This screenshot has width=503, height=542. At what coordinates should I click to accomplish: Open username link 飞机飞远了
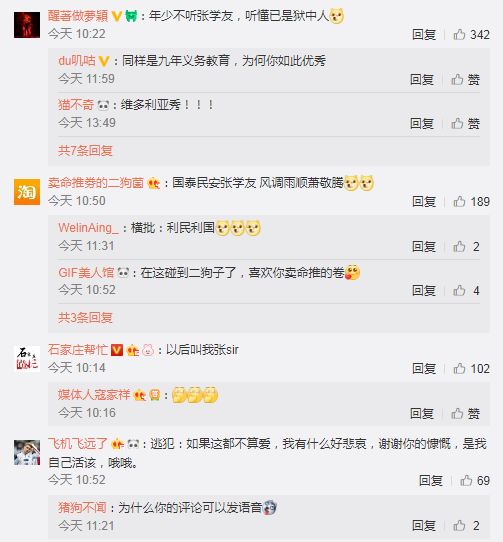(x=78, y=443)
